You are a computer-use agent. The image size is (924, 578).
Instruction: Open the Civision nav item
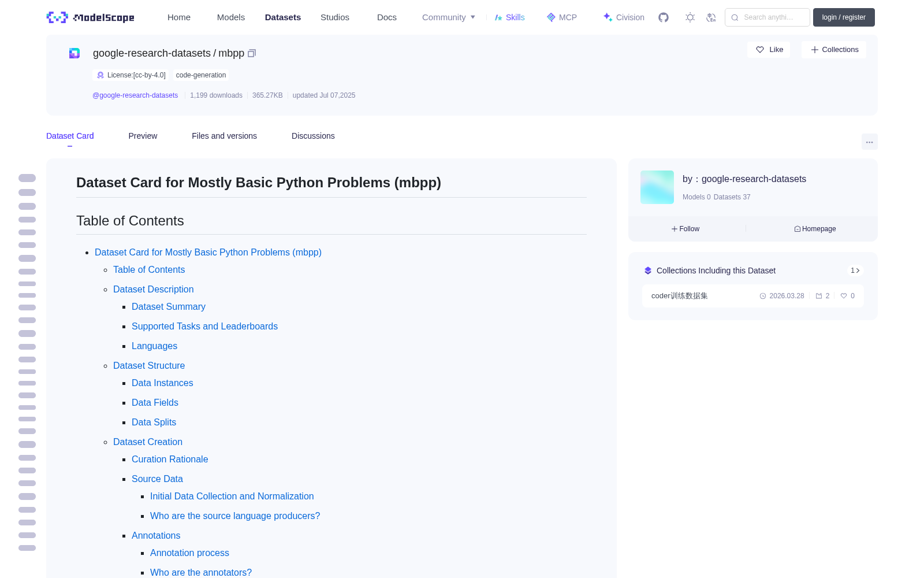pos(624,17)
